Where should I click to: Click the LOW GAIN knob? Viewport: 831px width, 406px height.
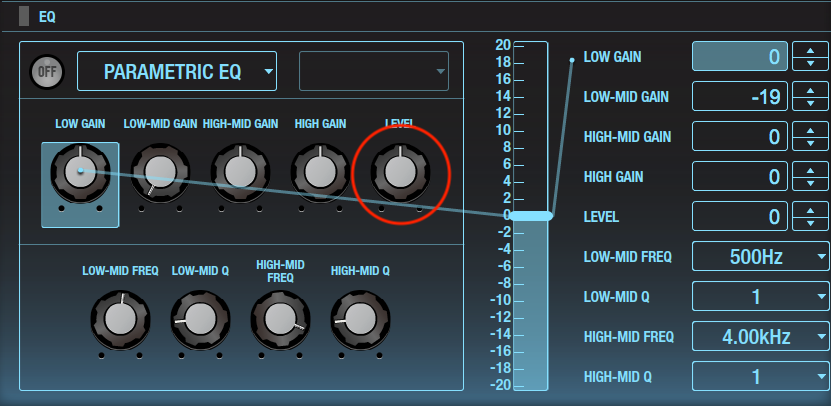79,171
